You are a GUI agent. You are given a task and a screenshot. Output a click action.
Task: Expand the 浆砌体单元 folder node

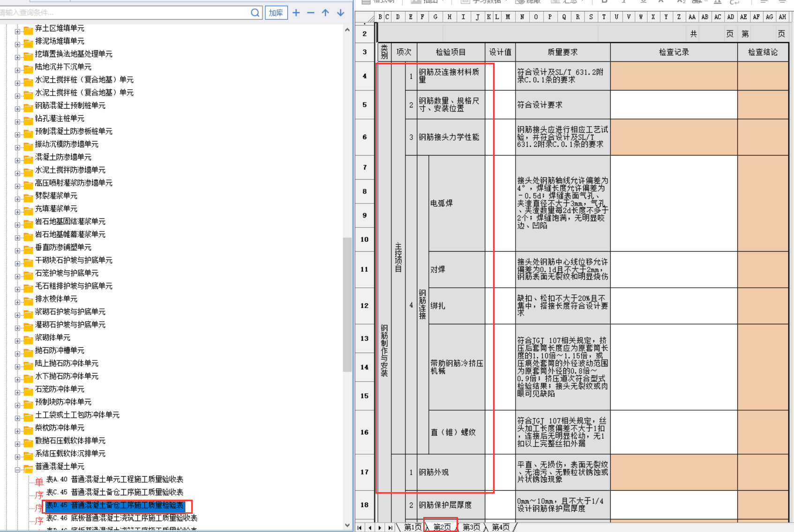tap(17, 341)
